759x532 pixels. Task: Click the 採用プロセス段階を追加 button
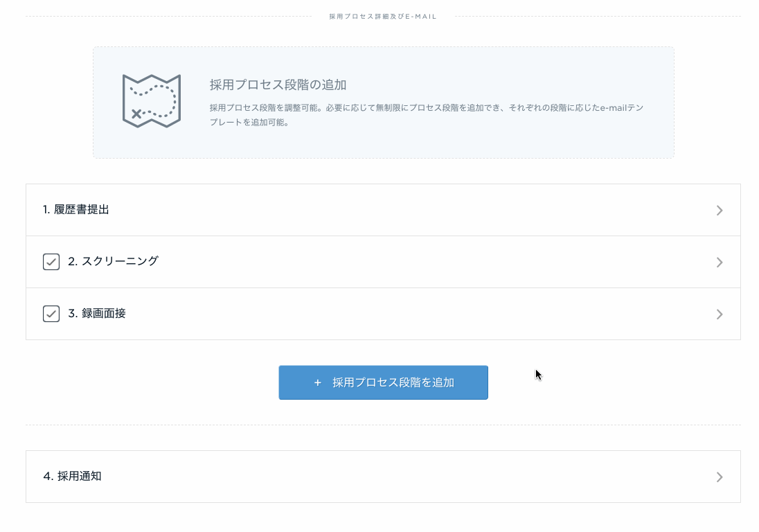pos(384,382)
